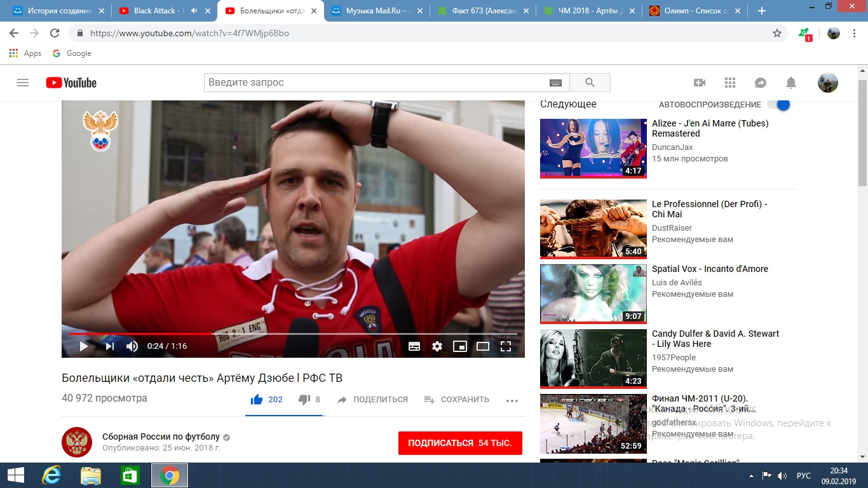Image resolution: width=868 pixels, height=488 pixels.
Task: Switch to ЧМ 2018 - Артём browser tab
Action: tap(588, 11)
